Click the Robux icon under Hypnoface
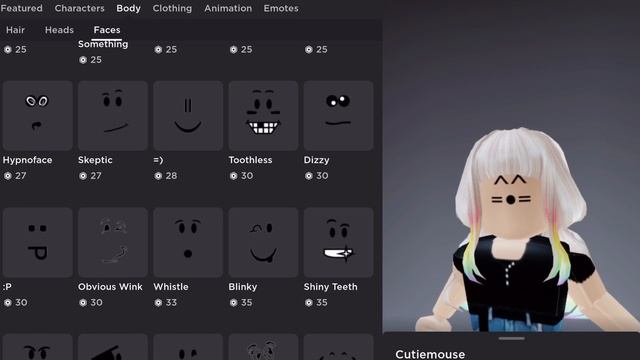Screen dimensions: 640x360 (x=8, y=176)
